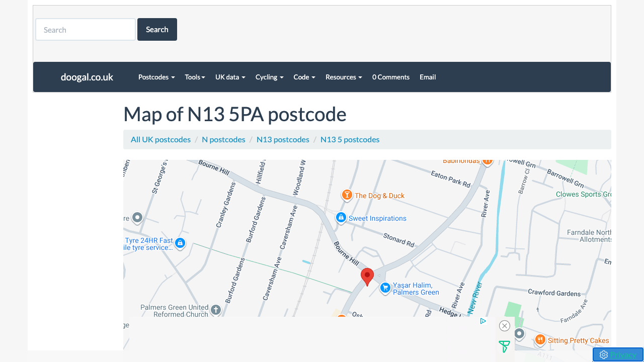Dismiss the ad with the X button

coord(504,325)
